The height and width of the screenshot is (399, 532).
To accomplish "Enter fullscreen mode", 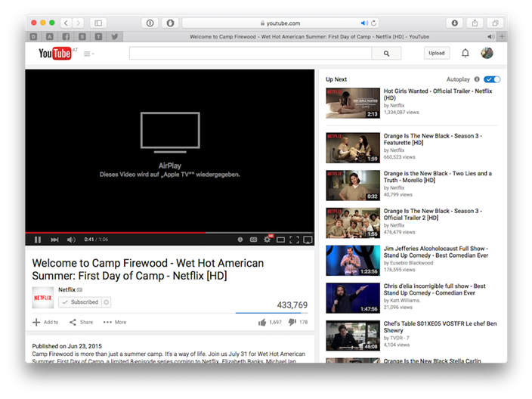I will click(295, 240).
